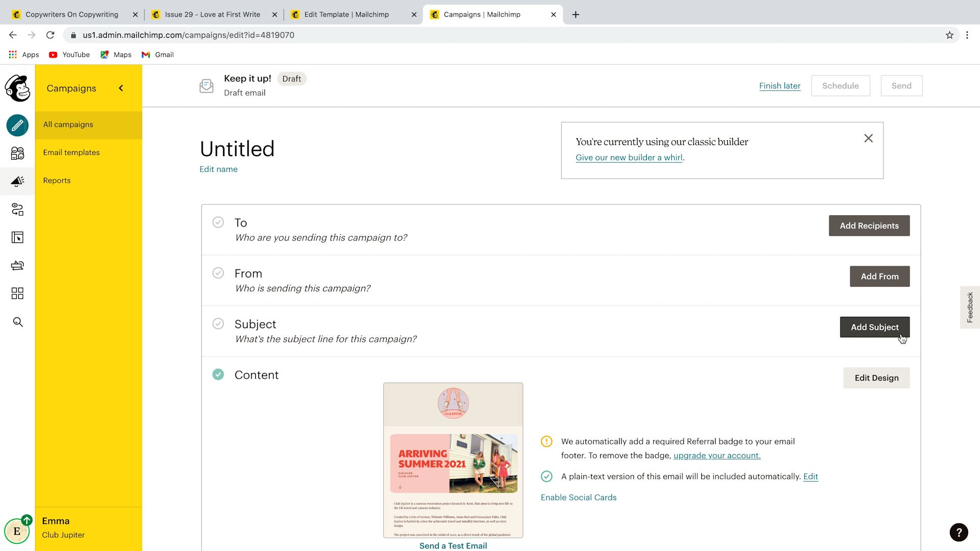Collapse the Campaigns sidebar chevron

(x=121, y=88)
